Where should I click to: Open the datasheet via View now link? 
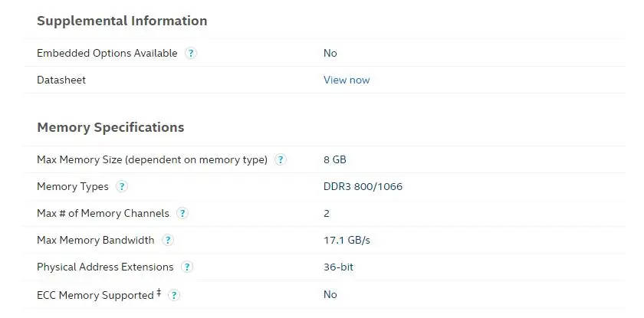pyautogui.click(x=347, y=80)
